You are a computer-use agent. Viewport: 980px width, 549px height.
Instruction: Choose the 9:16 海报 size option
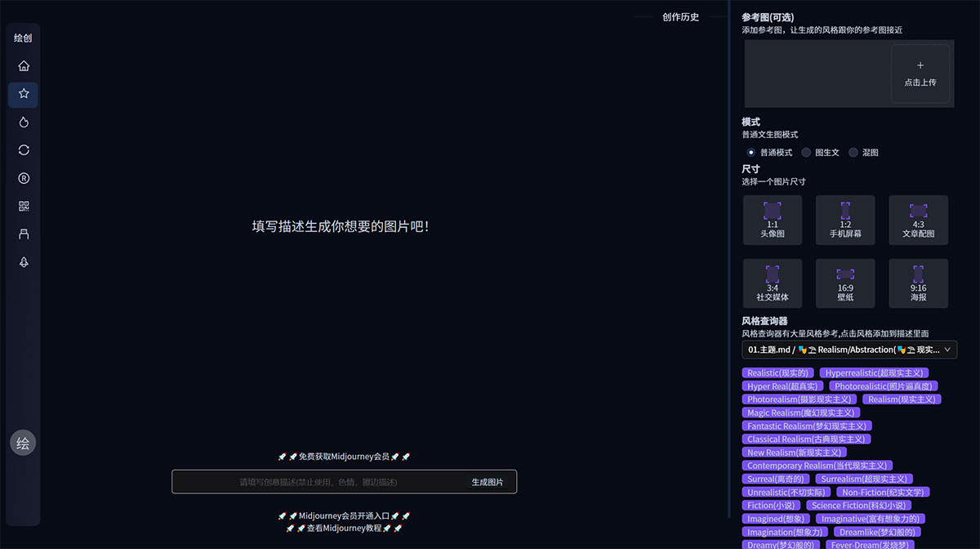pos(918,283)
